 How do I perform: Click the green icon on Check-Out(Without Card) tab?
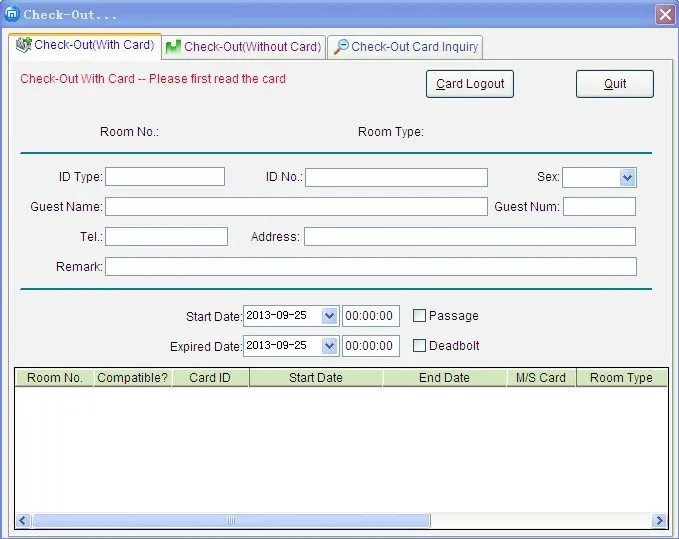tap(173, 47)
